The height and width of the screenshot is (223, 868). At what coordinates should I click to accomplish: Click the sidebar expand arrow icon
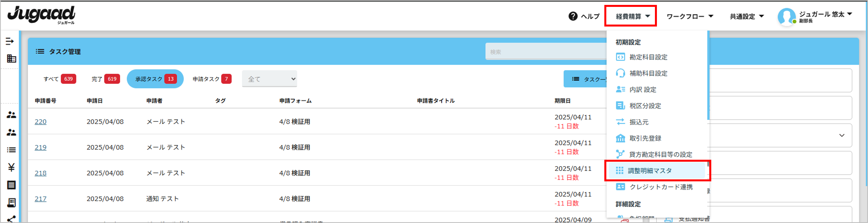(10, 41)
